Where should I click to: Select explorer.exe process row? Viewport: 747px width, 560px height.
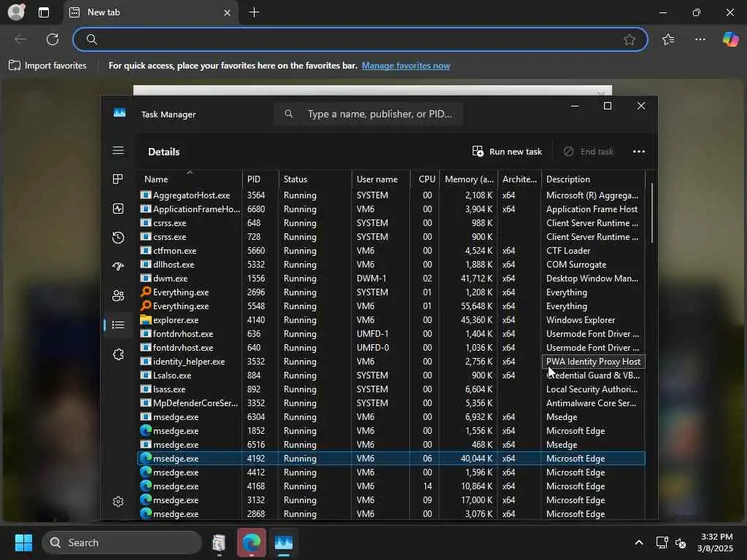click(x=391, y=319)
